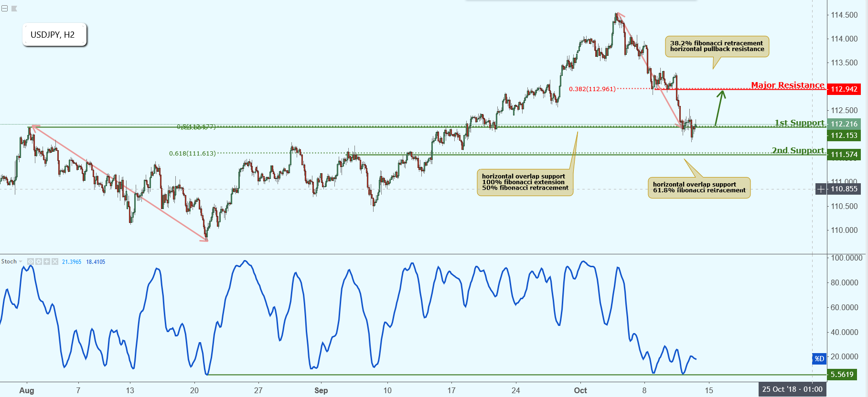Select the 61.8% fibonacci retracement callout note
The height and width of the screenshot is (397, 868).
(x=699, y=188)
